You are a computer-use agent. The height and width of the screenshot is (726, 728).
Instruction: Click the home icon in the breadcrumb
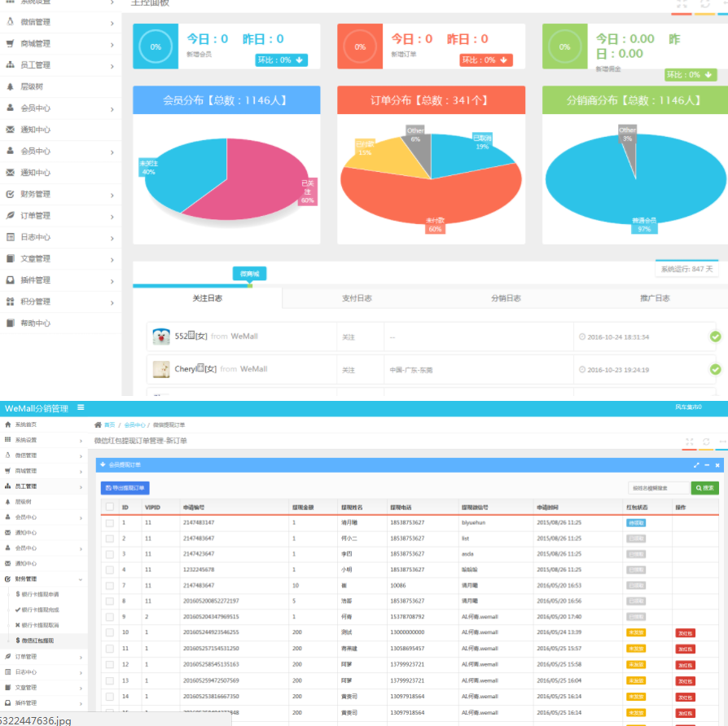click(x=99, y=425)
